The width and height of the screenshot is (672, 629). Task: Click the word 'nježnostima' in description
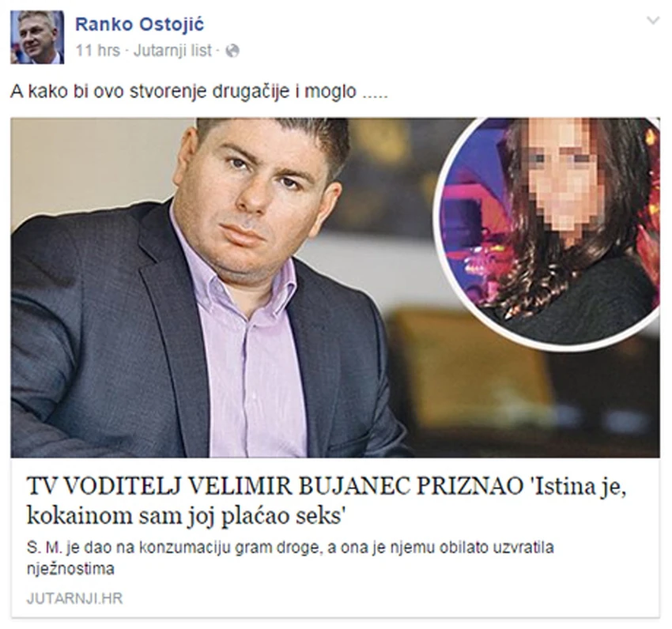[x=70, y=569]
